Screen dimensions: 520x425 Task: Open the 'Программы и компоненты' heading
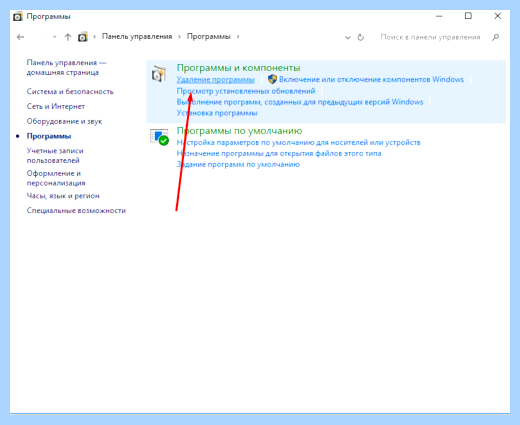click(x=238, y=68)
